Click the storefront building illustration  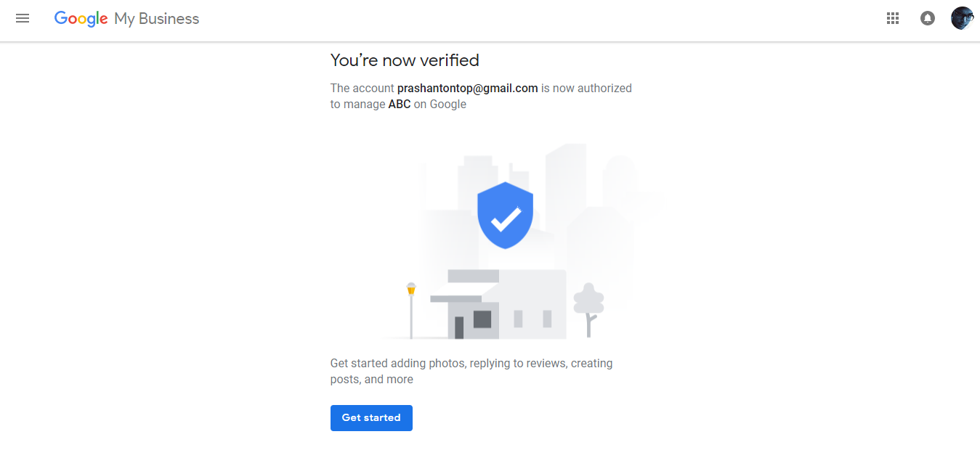[498, 304]
